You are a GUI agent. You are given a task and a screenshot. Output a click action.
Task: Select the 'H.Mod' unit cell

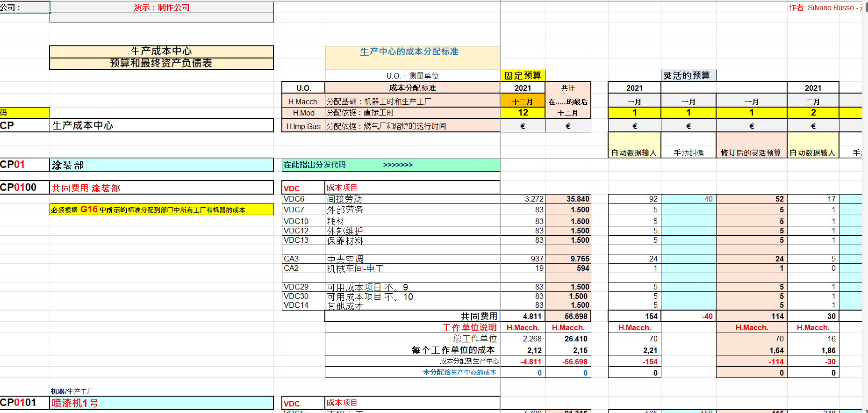pos(303,113)
